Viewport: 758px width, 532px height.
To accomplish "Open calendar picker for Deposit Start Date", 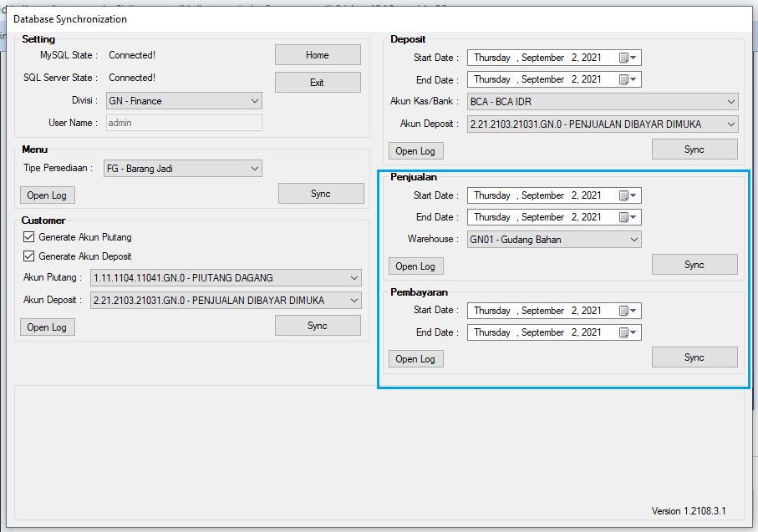I will click(628, 58).
